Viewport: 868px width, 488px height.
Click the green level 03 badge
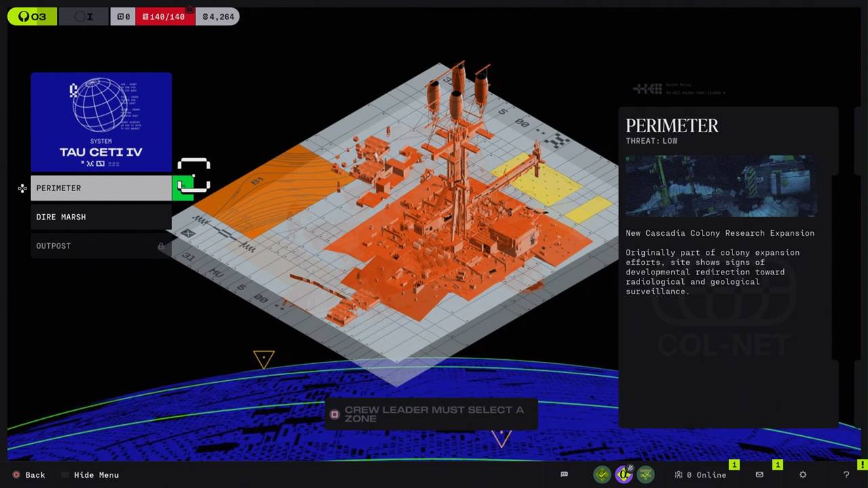coord(32,16)
